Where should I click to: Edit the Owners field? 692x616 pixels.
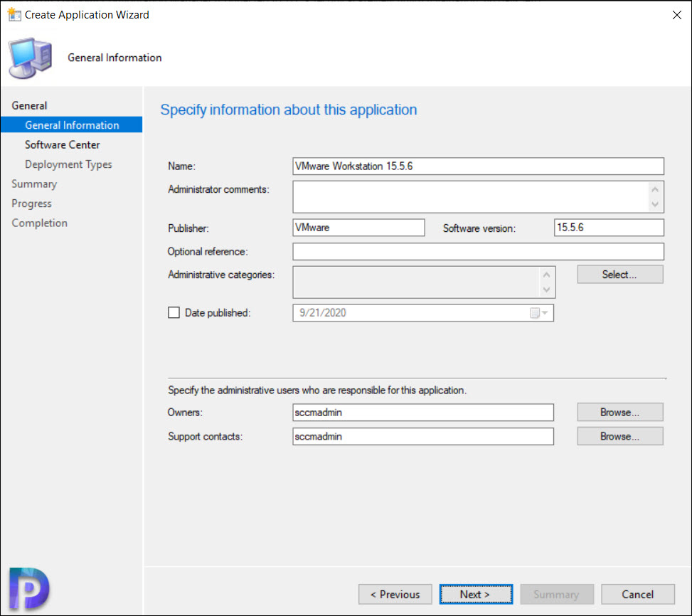point(422,412)
